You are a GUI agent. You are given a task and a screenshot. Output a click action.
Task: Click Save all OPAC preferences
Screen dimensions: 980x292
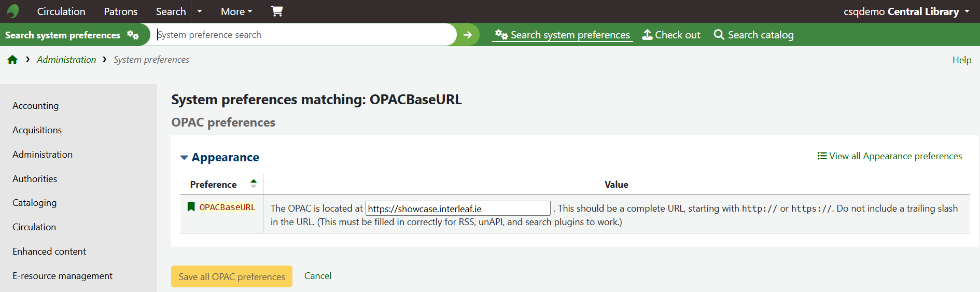[232, 276]
